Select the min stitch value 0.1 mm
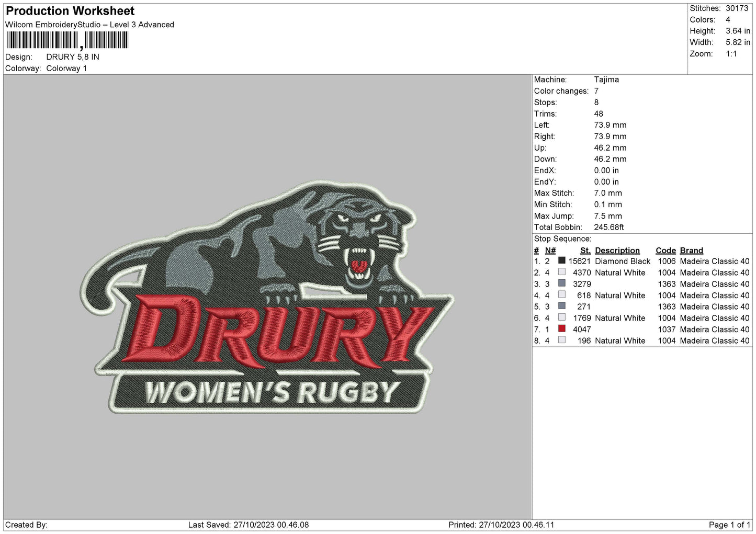The height and width of the screenshot is (534, 756). click(x=608, y=204)
